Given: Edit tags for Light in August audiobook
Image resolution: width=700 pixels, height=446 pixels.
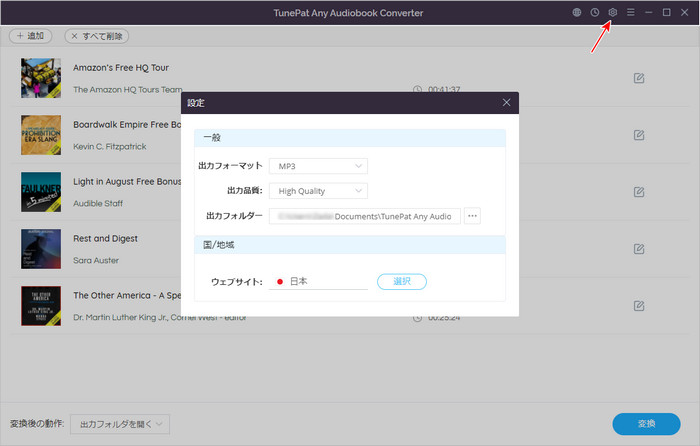Looking at the screenshot, I should [639, 192].
